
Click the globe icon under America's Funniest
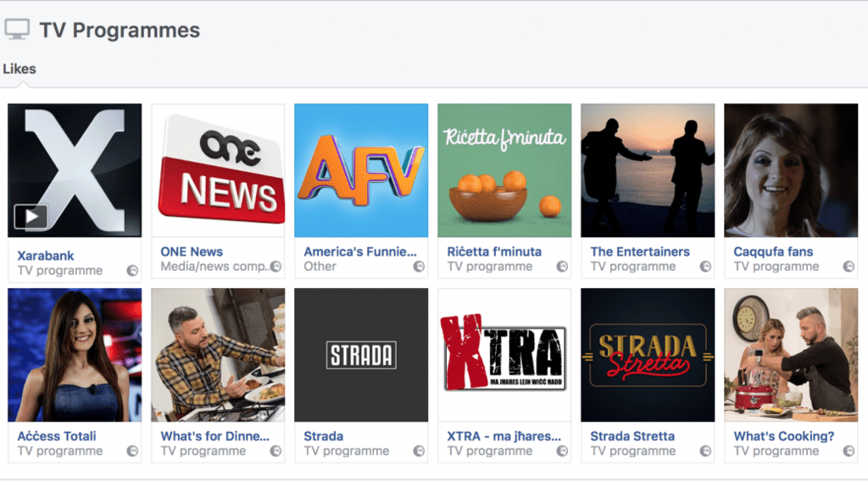pos(419,267)
